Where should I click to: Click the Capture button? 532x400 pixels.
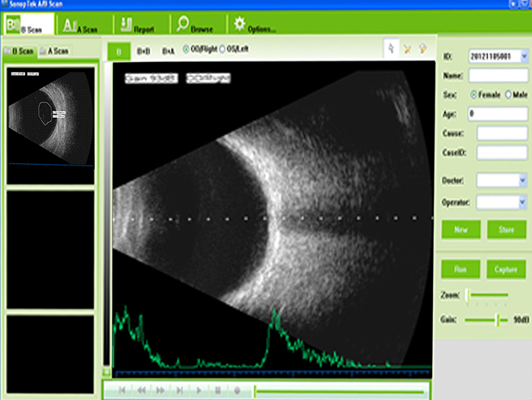tap(506, 270)
